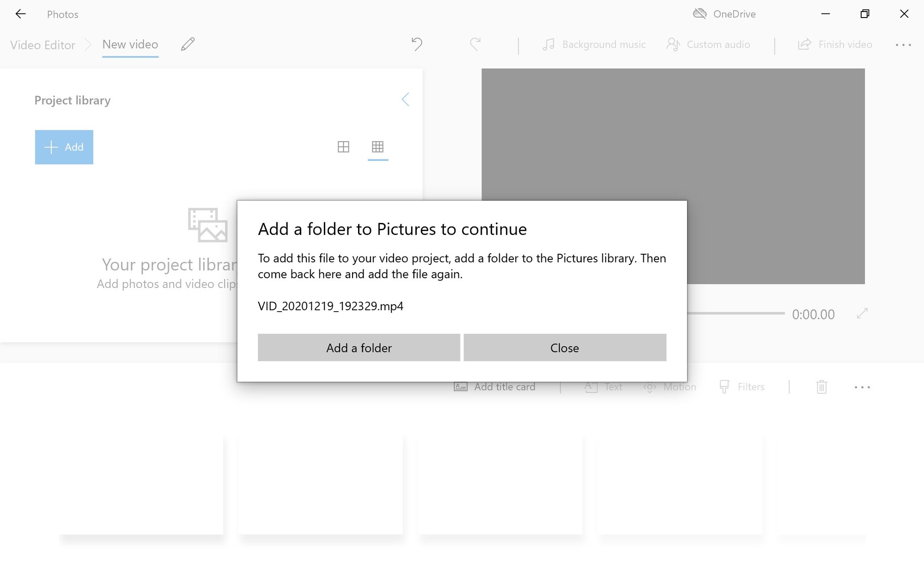The width and height of the screenshot is (924, 582).
Task: Open Background music
Action: (594, 44)
